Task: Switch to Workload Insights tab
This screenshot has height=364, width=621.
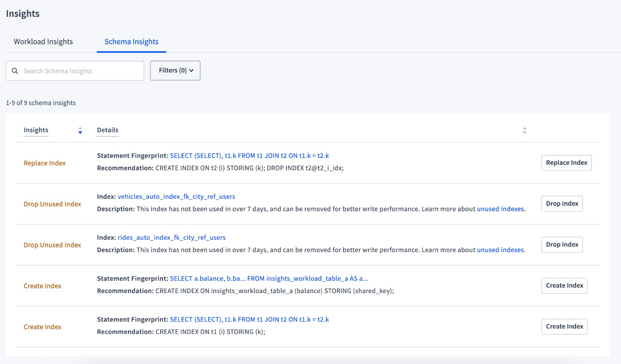Action: click(x=43, y=42)
